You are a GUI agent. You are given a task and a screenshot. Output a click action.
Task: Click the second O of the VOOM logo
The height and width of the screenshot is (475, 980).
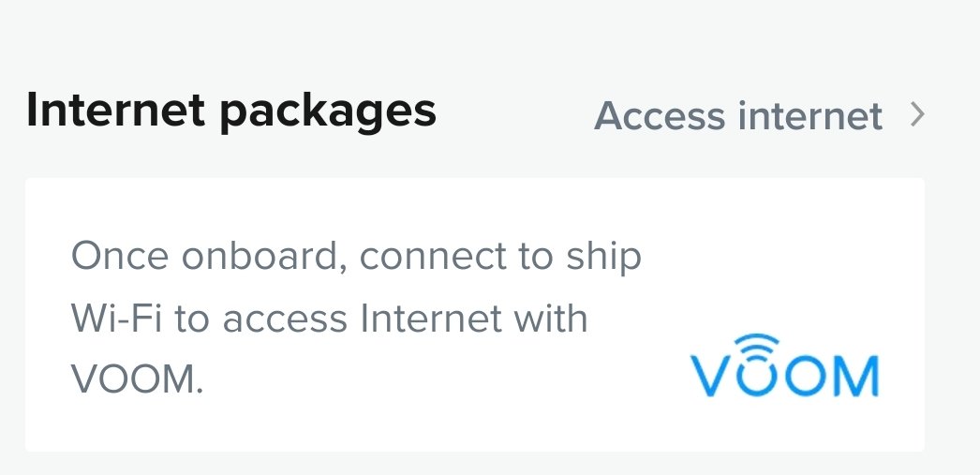(x=805, y=377)
